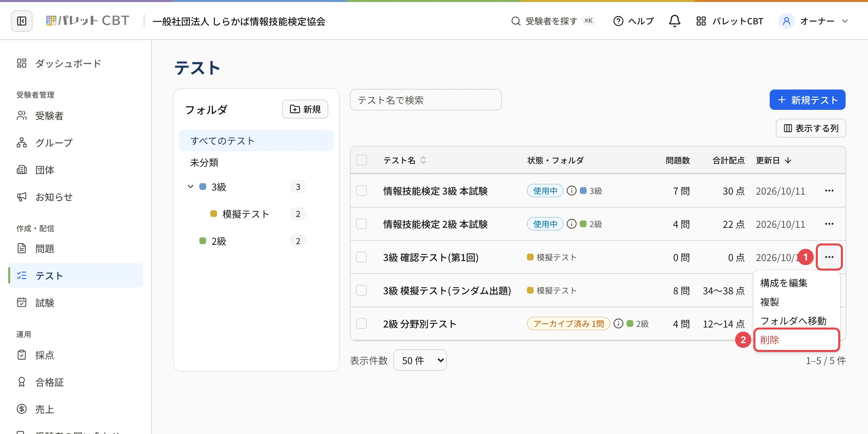Click info icon in 3級 本試験 row

tap(572, 191)
